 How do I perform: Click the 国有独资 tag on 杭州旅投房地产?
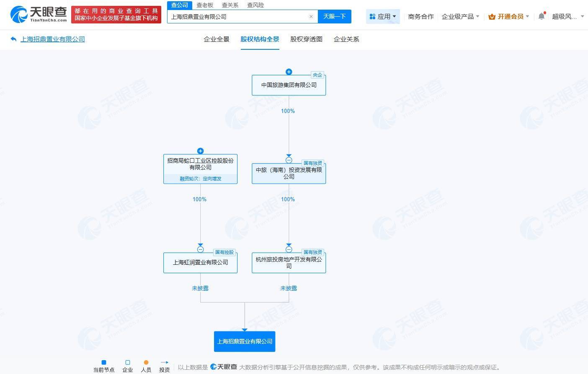pyautogui.click(x=313, y=252)
